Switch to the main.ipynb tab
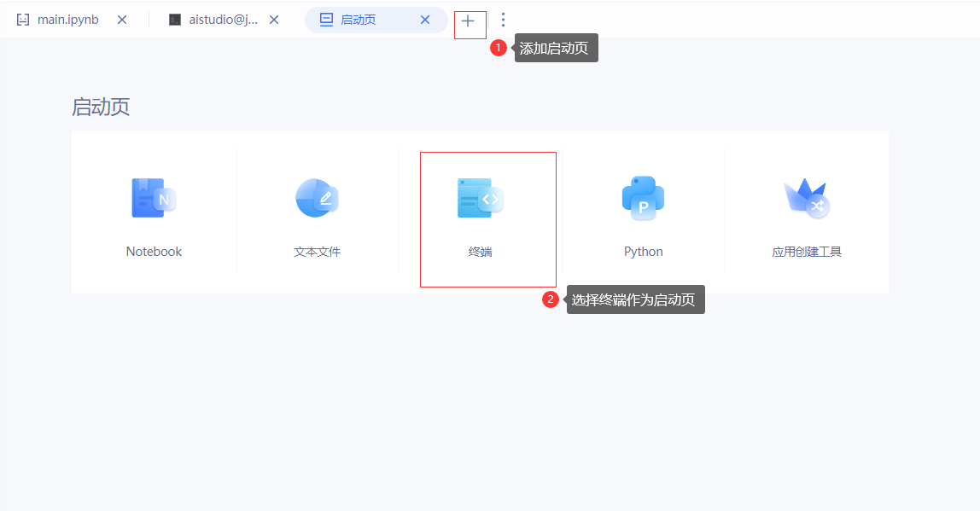The height and width of the screenshot is (511, 980). [x=67, y=20]
